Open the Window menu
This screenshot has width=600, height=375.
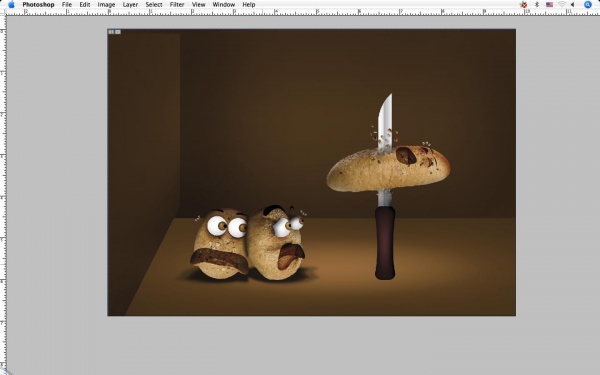click(223, 5)
